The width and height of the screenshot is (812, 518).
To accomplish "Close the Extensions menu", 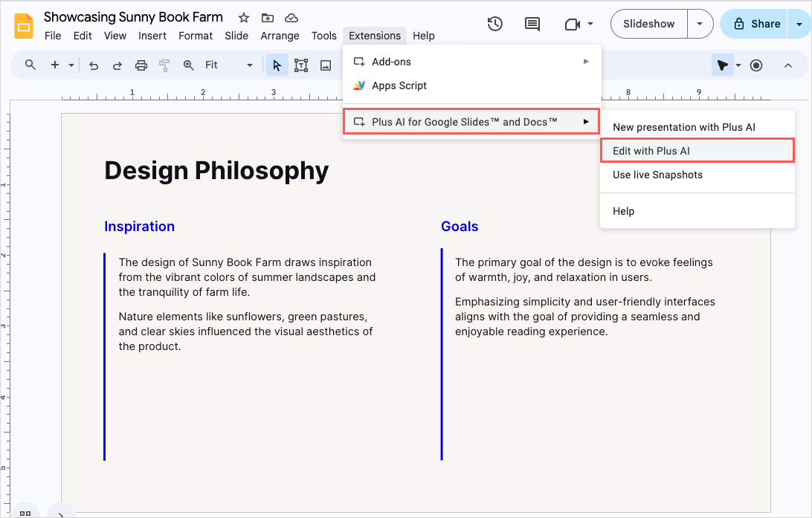I will (375, 36).
